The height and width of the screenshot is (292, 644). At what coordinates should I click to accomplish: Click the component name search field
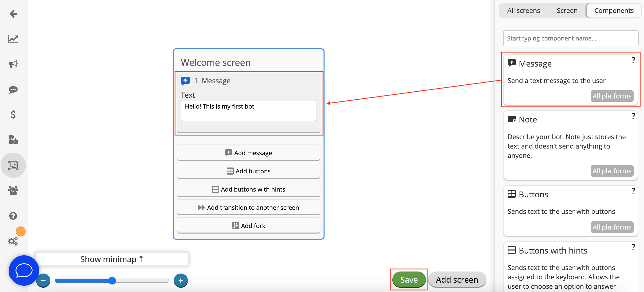click(x=571, y=38)
